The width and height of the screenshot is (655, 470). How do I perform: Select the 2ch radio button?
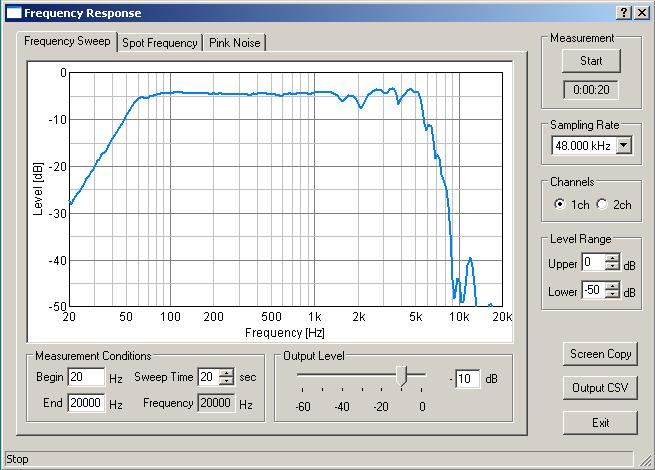[602, 204]
